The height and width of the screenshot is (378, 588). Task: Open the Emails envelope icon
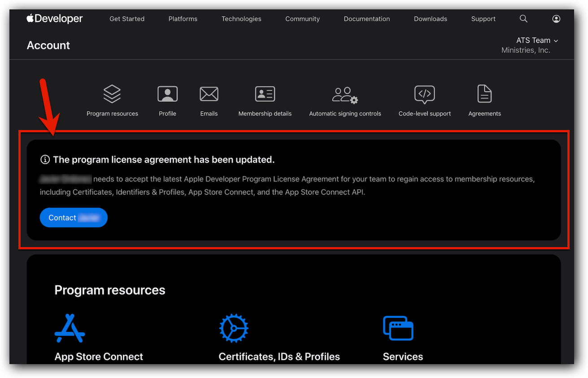tap(209, 94)
